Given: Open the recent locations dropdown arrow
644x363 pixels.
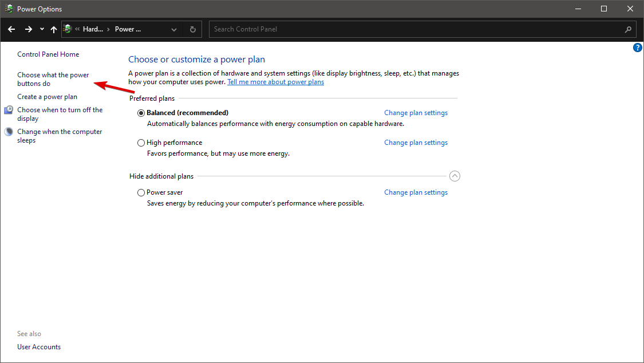Looking at the screenshot, I should click(42, 29).
